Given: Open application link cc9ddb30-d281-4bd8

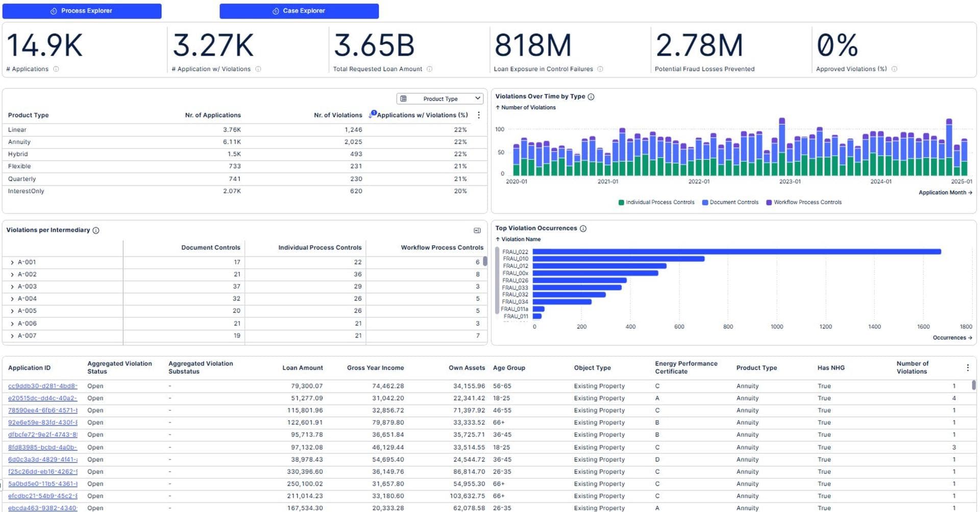Looking at the screenshot, I should [x=43, y=386].
